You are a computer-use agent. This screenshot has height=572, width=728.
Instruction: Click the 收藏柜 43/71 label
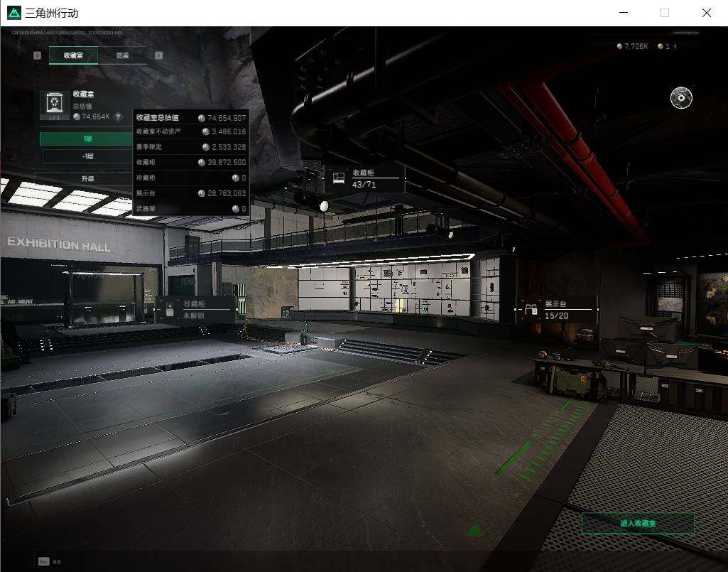coord(364,178)
